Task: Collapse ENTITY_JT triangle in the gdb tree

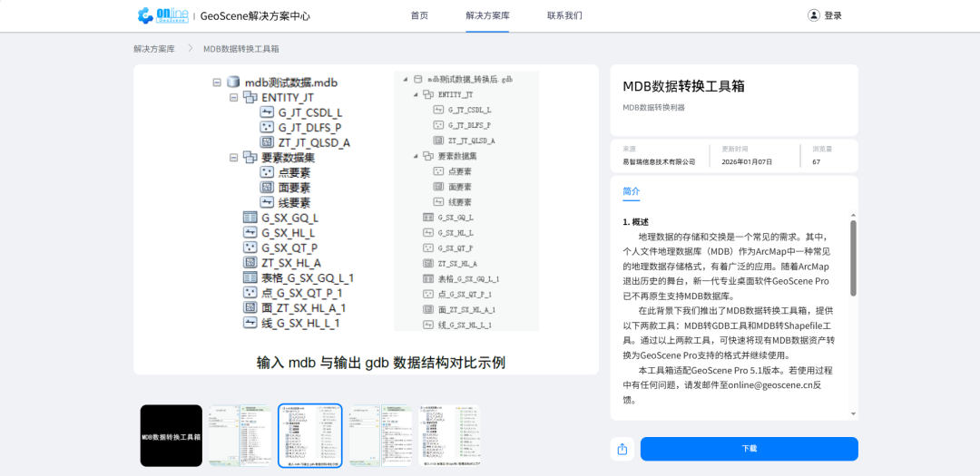Action: [416, 94]
